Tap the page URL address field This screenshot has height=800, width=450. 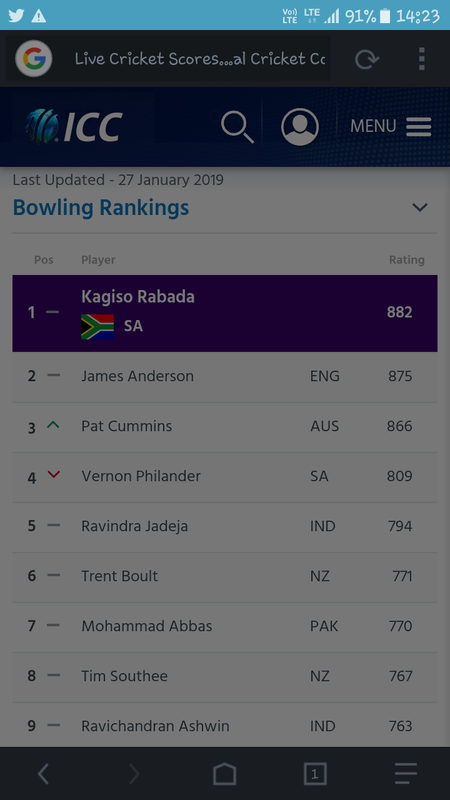200,59
